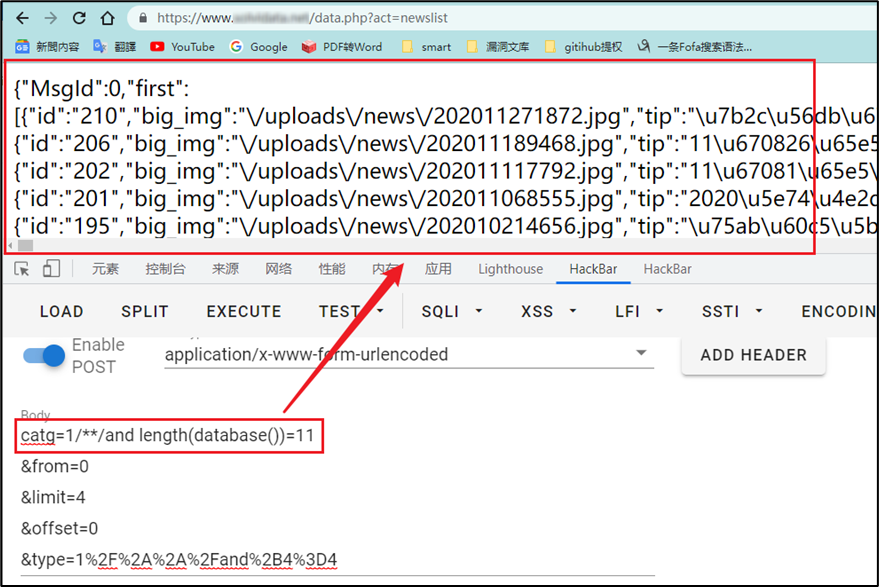
Task: Open the ENCODING menu in HackBar
Action: point(839,312)
